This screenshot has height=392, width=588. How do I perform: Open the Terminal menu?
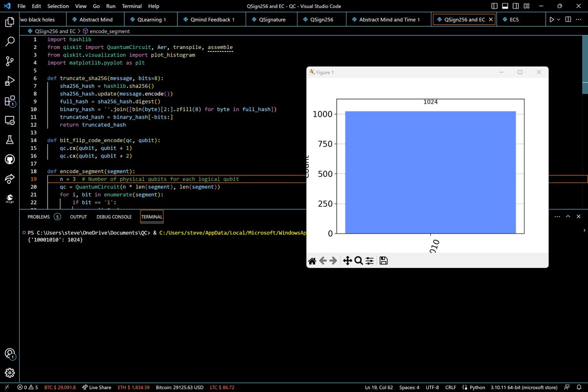[x=132, y=6]
